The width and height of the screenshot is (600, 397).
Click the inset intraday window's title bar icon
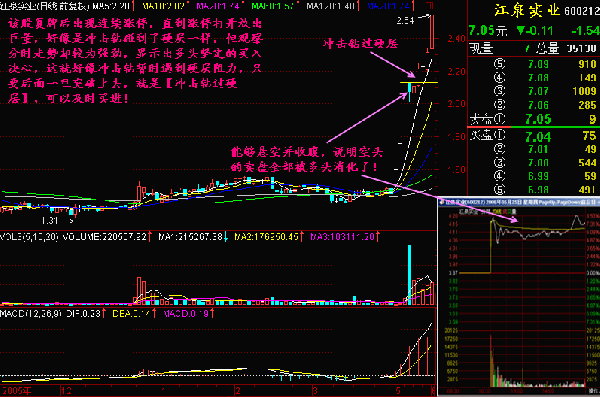click(x=442, y=202)
